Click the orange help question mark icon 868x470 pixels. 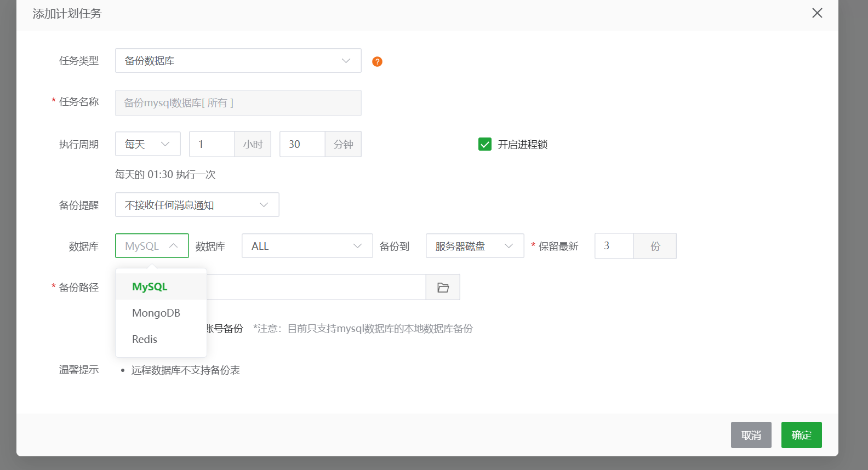377,61
